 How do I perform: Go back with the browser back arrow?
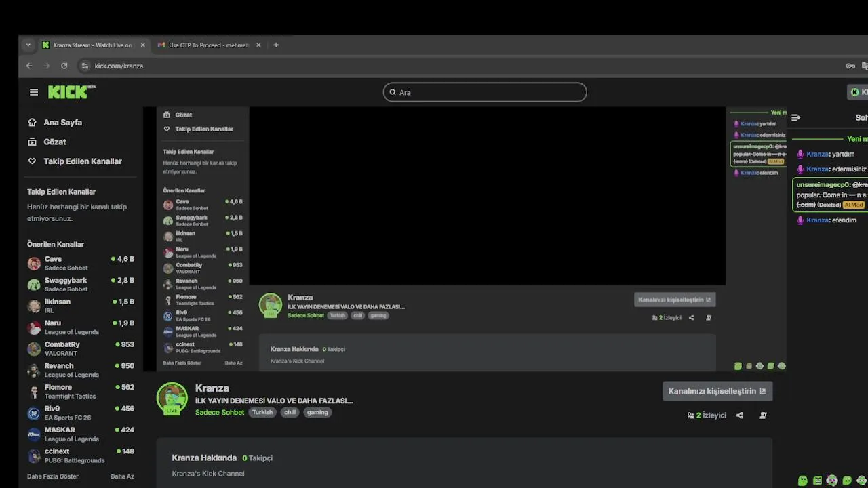pos(29,66)
